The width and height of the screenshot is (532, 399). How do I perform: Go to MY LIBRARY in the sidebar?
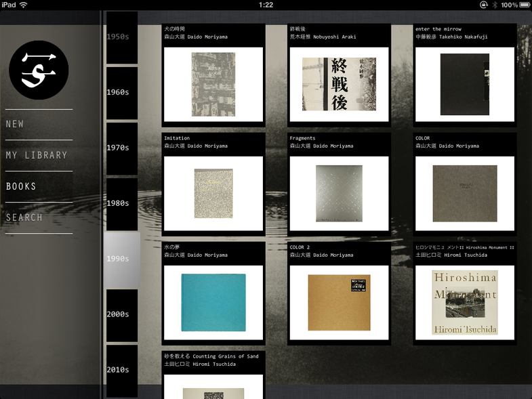[37, 155]
